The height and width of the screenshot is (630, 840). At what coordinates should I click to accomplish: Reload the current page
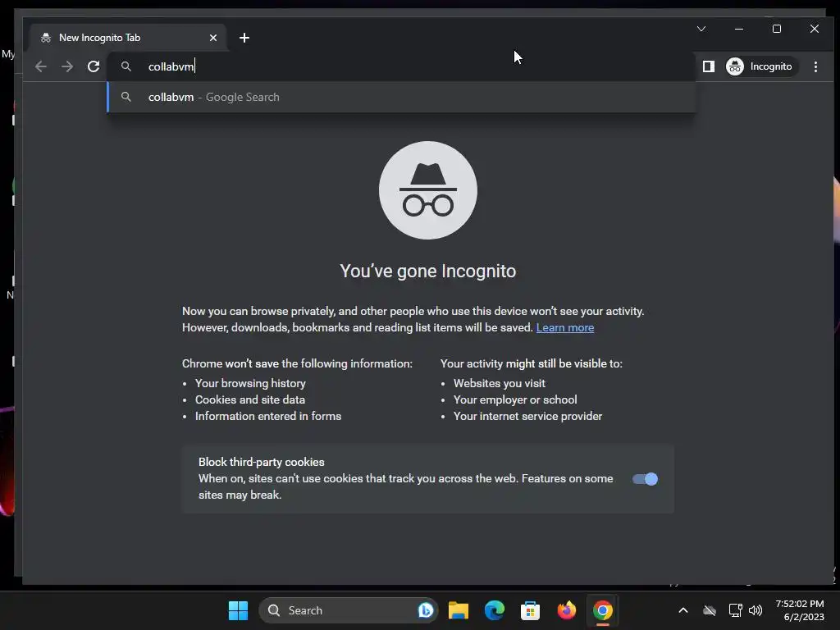click(94, 66)
